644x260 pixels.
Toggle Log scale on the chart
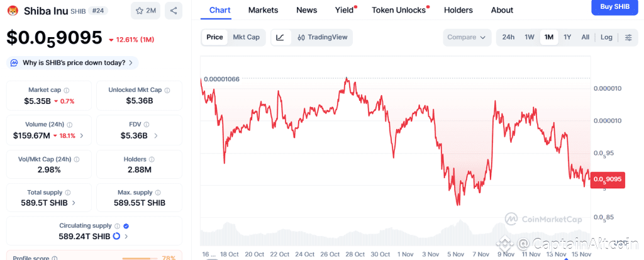coord(606,37)
